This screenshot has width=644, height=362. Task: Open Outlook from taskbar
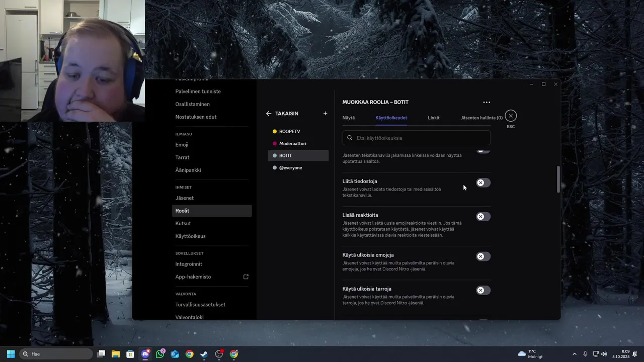tap(175, 354)
